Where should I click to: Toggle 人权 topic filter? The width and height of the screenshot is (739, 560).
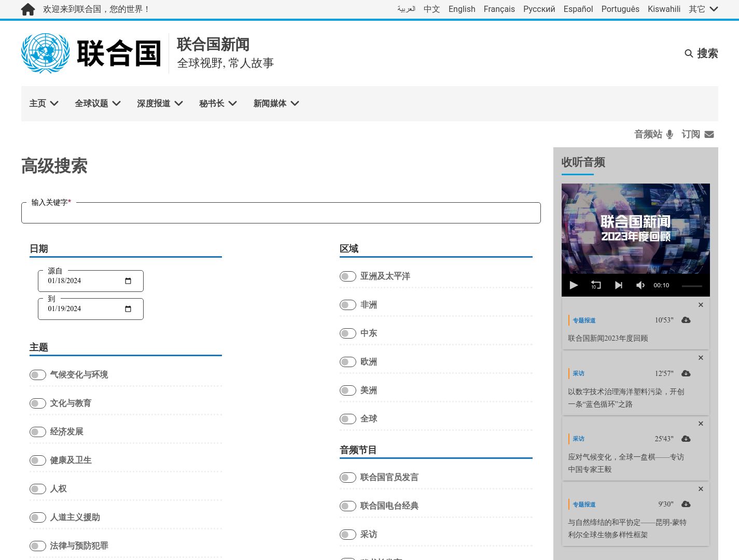(x=38, y=489)
